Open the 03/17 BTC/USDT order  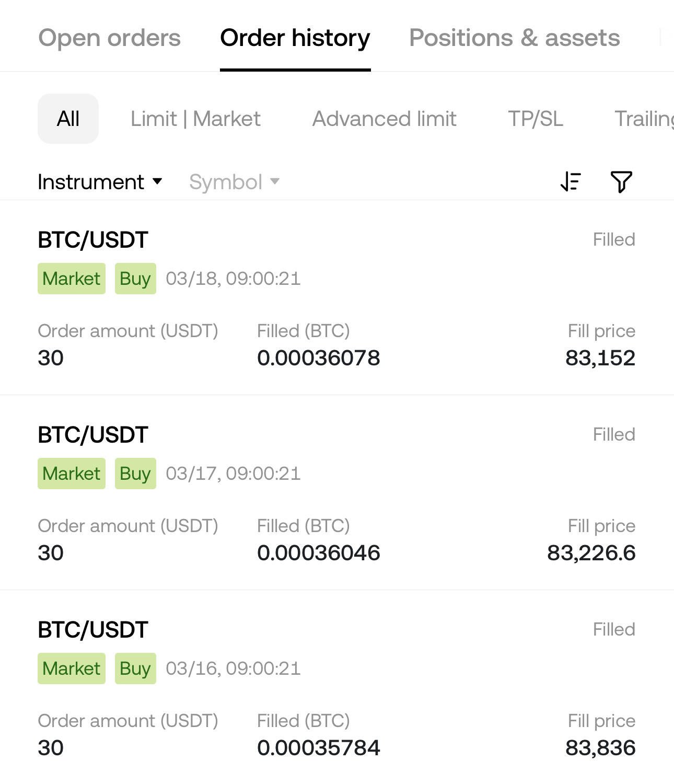[x=337, y=492]
